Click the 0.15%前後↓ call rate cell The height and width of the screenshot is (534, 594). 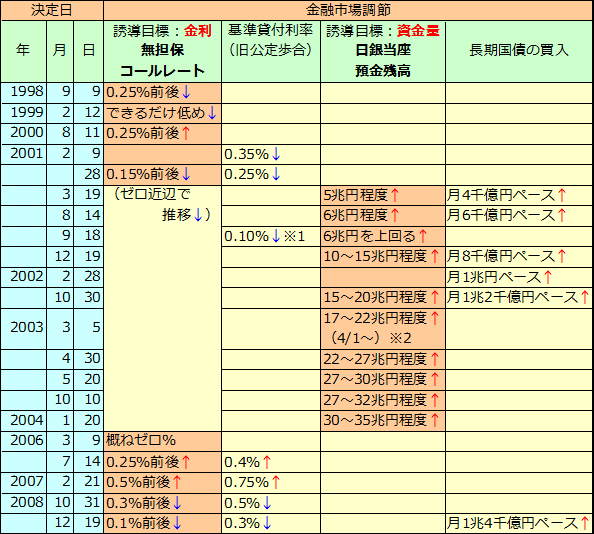coord(163,174)
